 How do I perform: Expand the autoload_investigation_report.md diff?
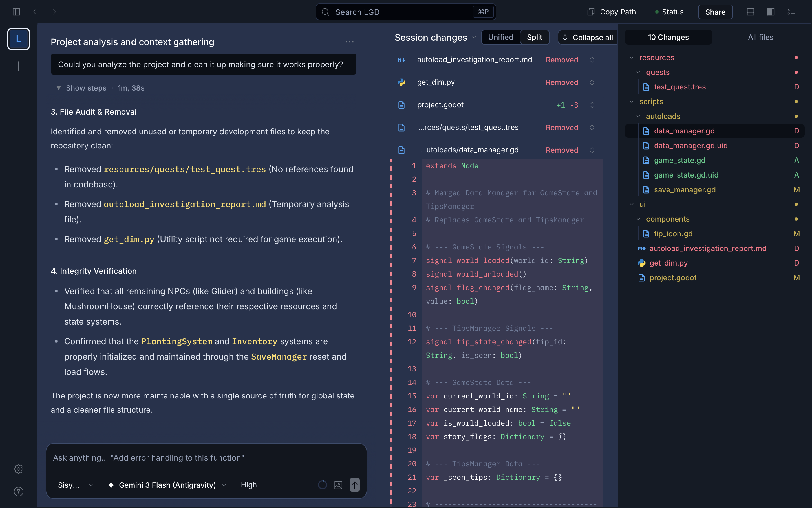592,60
